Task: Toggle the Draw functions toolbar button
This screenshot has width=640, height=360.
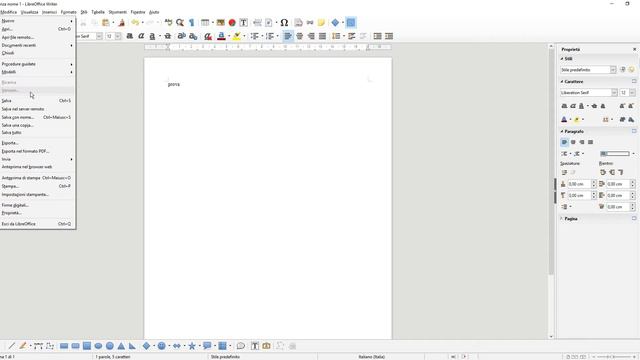Action: (351, 23)
